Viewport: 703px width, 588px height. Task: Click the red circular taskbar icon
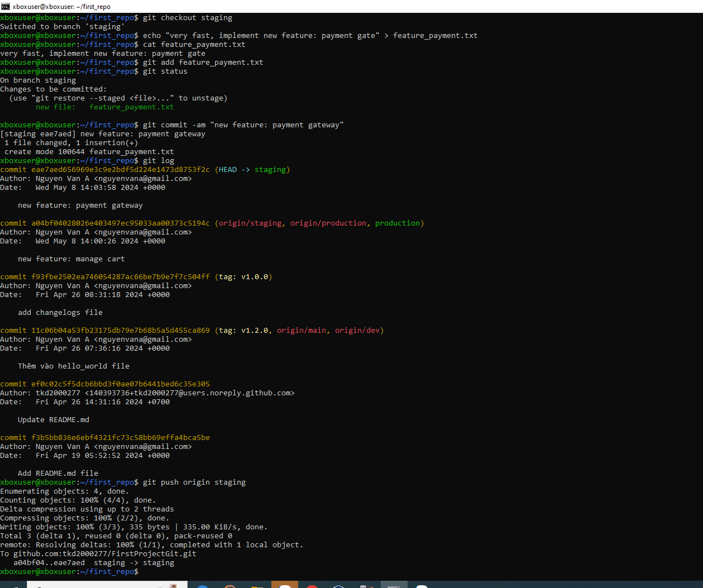coord(312,585)
